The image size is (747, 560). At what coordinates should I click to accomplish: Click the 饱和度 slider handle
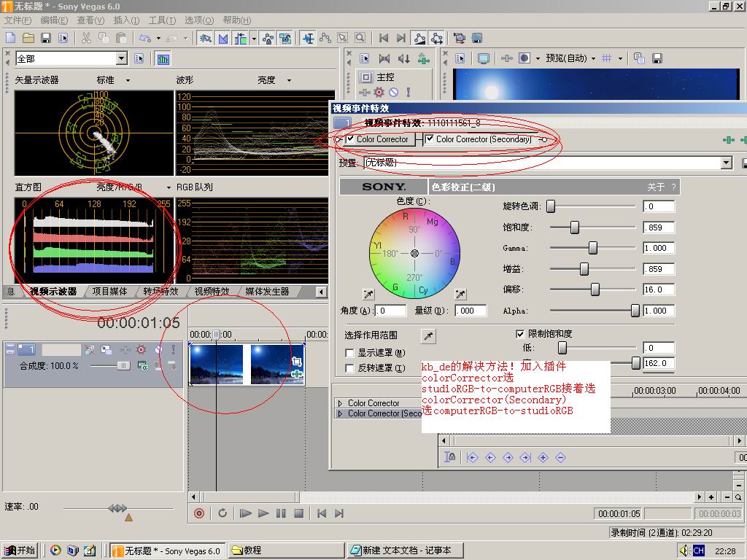[575, 227]
